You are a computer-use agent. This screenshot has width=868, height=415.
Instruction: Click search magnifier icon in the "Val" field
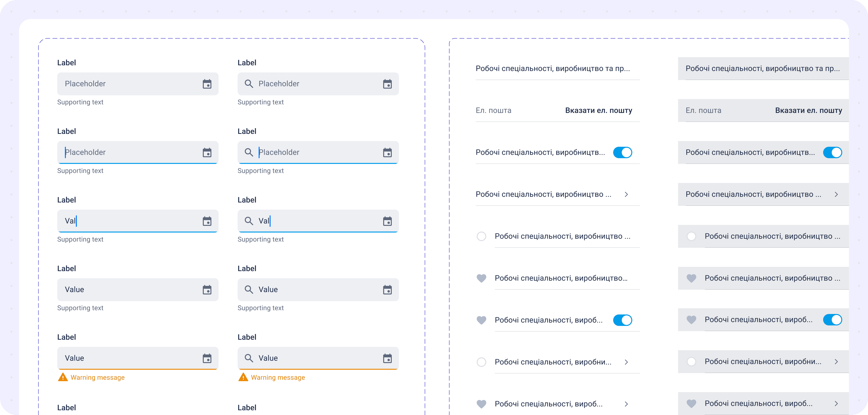pyautogui.click(x=249, y=221)
